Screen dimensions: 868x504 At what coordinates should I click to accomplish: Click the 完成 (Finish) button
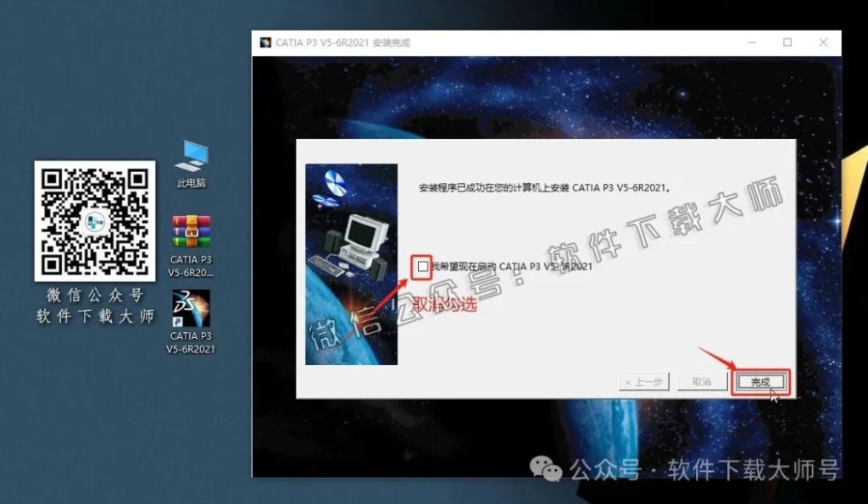760,381
